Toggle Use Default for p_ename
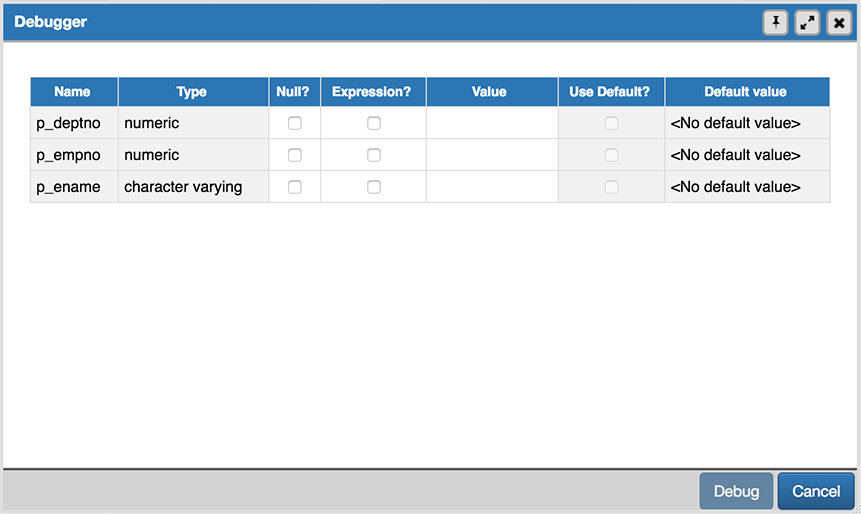 pos(611,187)
